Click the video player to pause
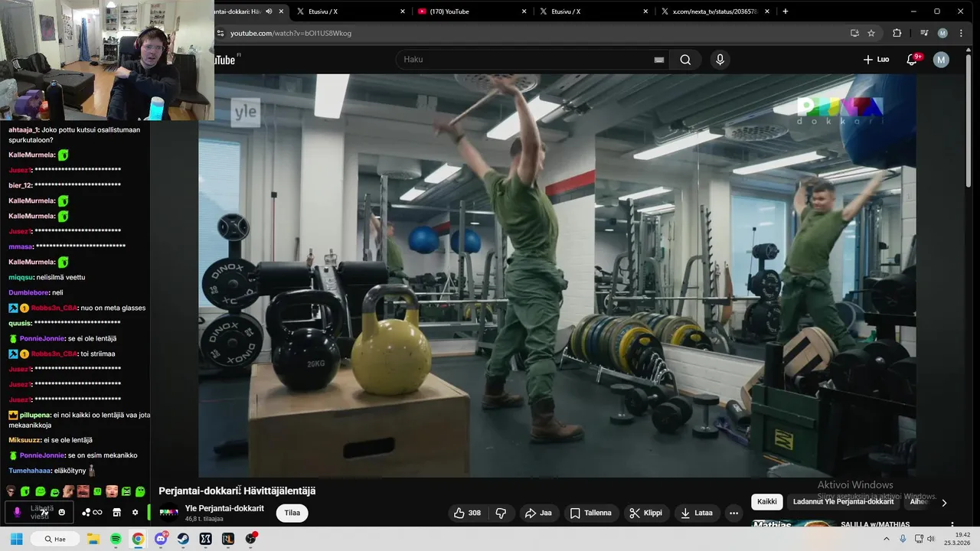The height and width of the screenshot is (551, 980). [x=557, y=275]
